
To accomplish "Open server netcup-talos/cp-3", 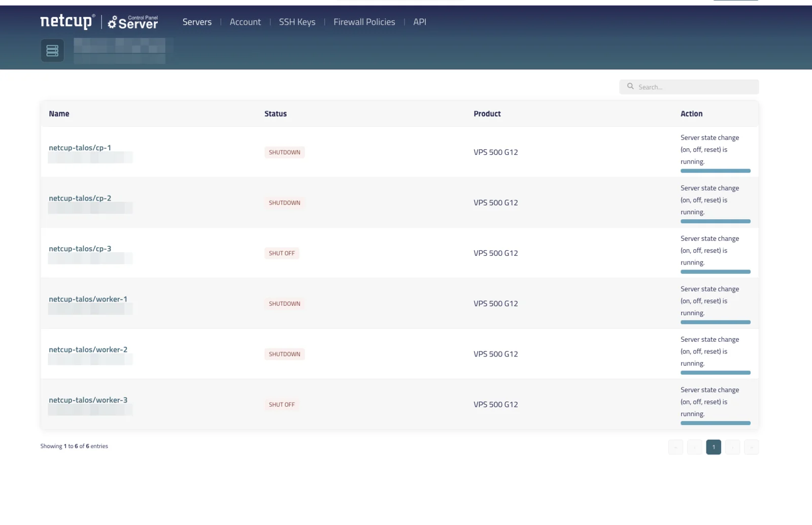I will [80, 249].
